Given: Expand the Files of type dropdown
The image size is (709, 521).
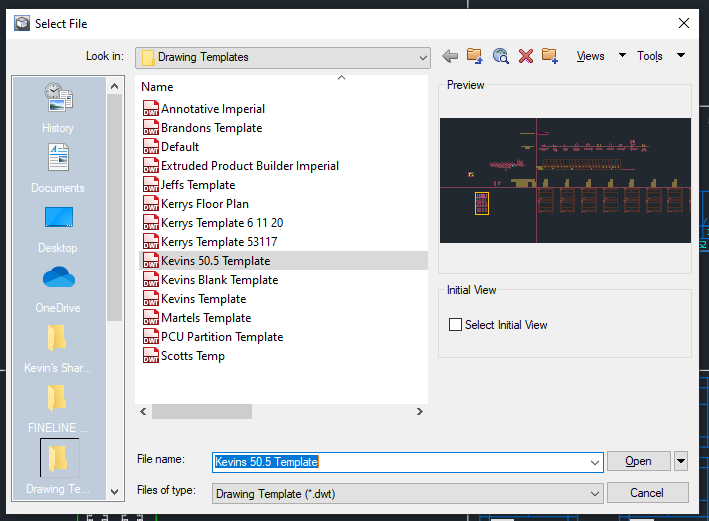Looking at the screenshot, I should click(x=595, y=493).
